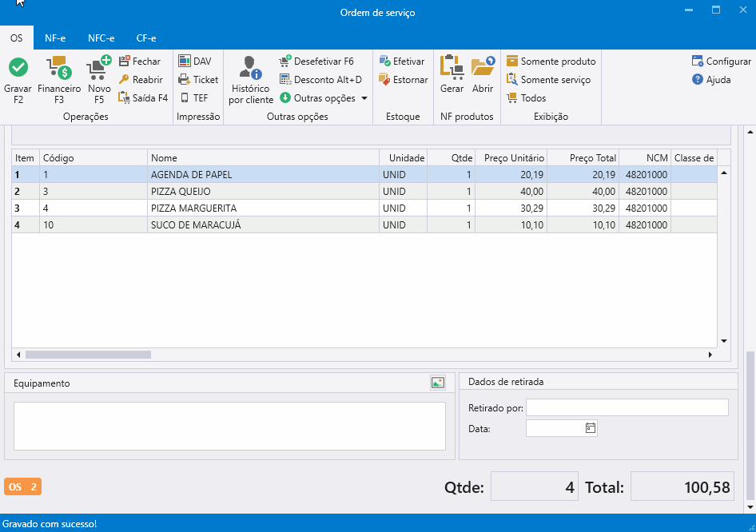The image size is (756, 532).
Task: Open the Financeiro F3 tool
Action: (59, 68)
